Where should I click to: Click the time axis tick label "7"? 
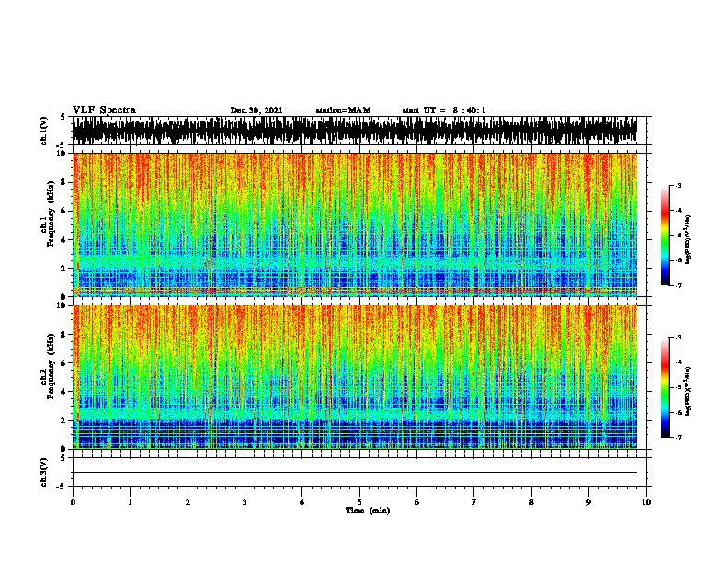[474, 502]
